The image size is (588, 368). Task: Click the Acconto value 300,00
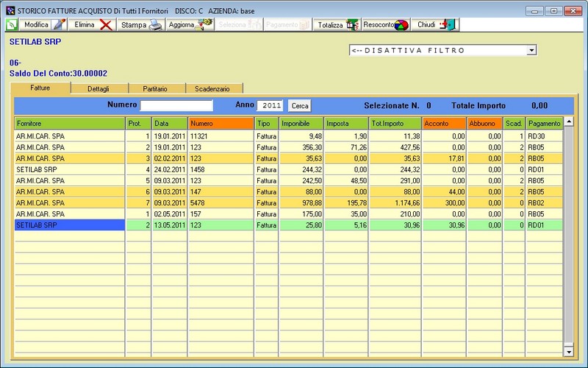coord(445,203)
